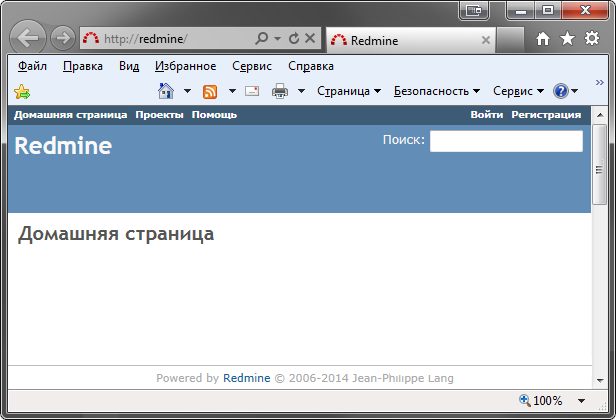Expand the zoom level dropdown arrow
Screen dimensions: 616x420
581,401
